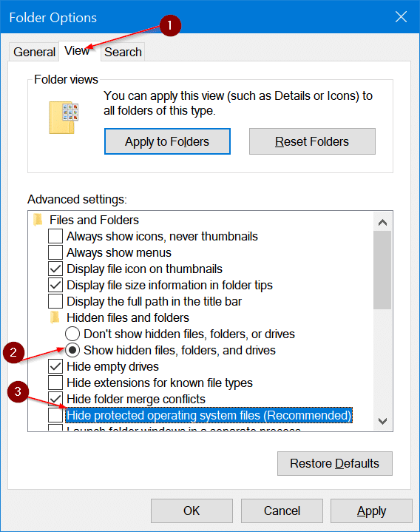Screen dimensions: 420x532
Task: Click the Apply to Folders button
Action: point(167,141)
